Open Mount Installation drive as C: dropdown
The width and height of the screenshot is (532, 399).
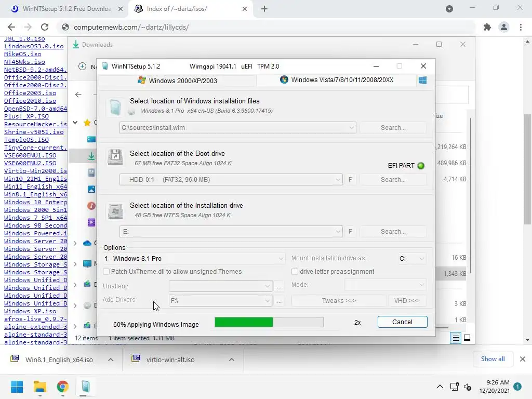(x=421, y=259)
